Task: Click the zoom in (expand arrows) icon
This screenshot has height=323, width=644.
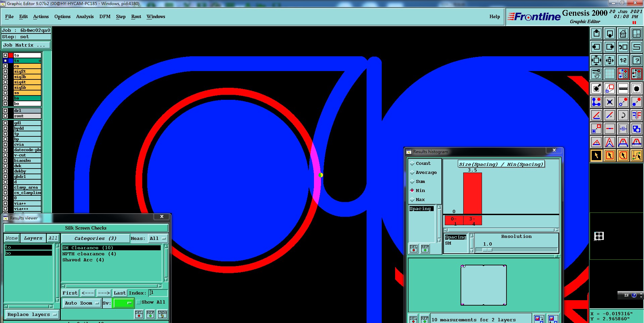Action: [x=596, y=60]
